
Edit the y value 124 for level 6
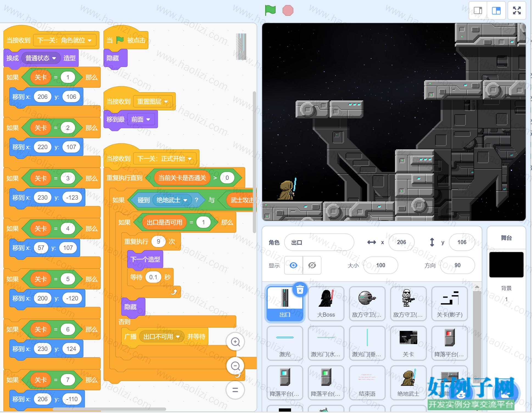[71, 349]
